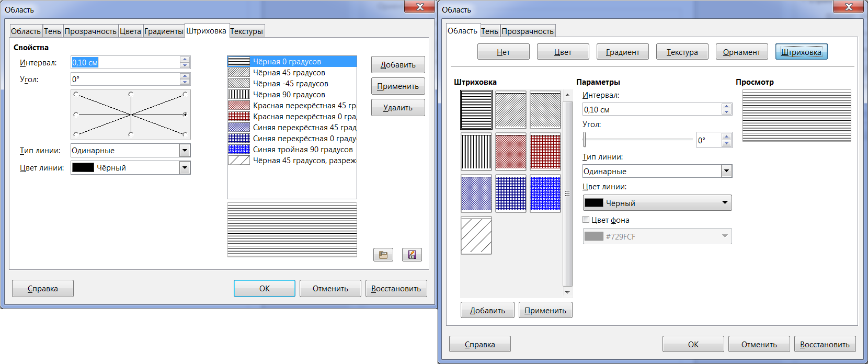
Task: Expand 'Цвет линии' dropdown in right dialog
Action: (725, 203)
